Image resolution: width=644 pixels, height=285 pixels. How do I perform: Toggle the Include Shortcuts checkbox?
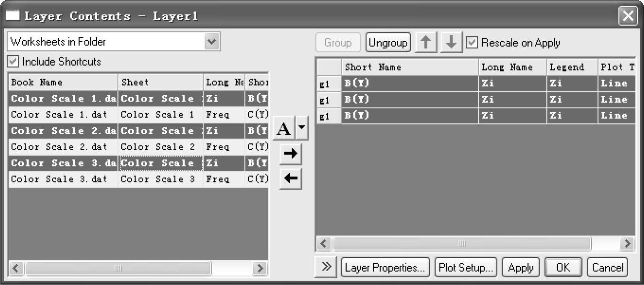tap(13, 61)
